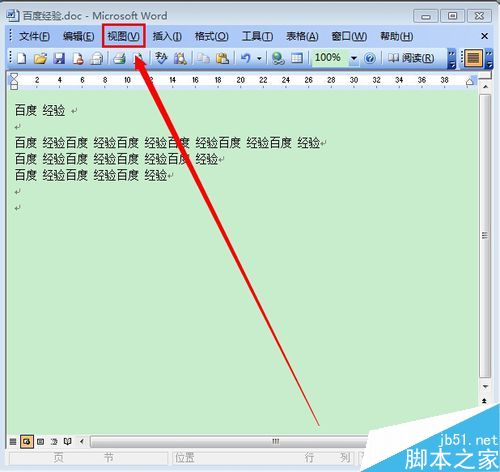This screenshot has height=472, width=500.
Task: Click the heading line 百度 经验
Action: pyautogui.click(x=40, y=110)
